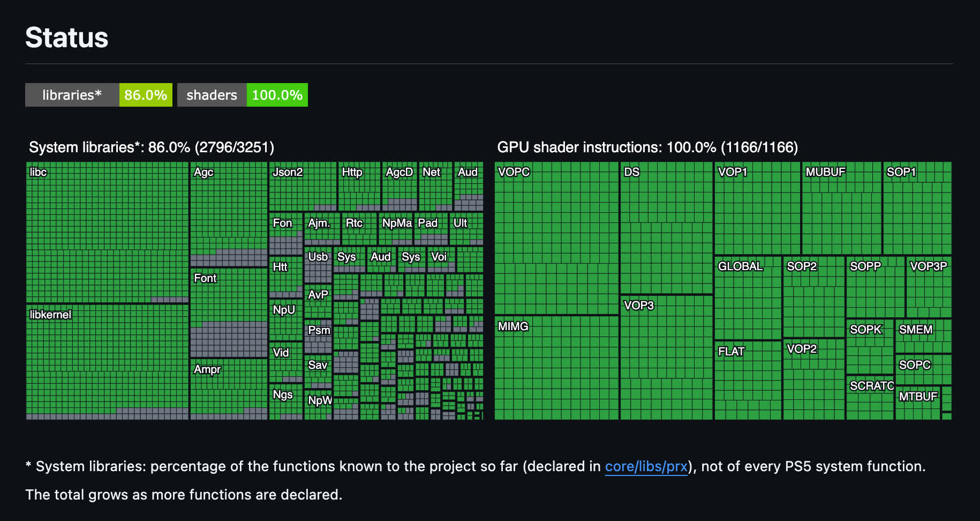
Task: Click the Agc library block
Action: [x=229, y=214]
